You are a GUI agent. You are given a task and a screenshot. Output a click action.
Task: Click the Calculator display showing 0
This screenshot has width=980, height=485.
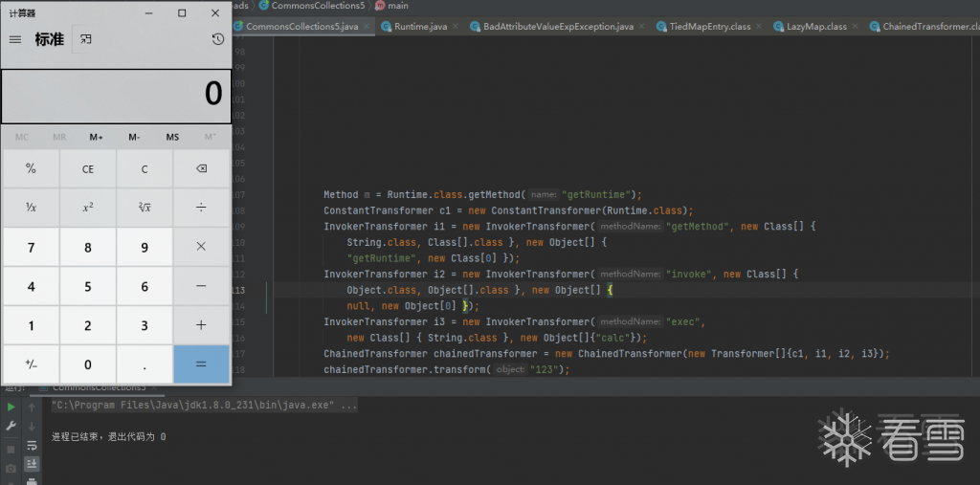[x=116, y=96]
